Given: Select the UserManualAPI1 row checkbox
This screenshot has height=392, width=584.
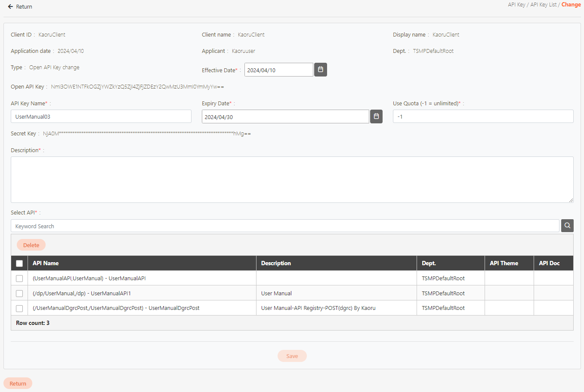Looking at the screenshot, I should click(x=19, y=294).
